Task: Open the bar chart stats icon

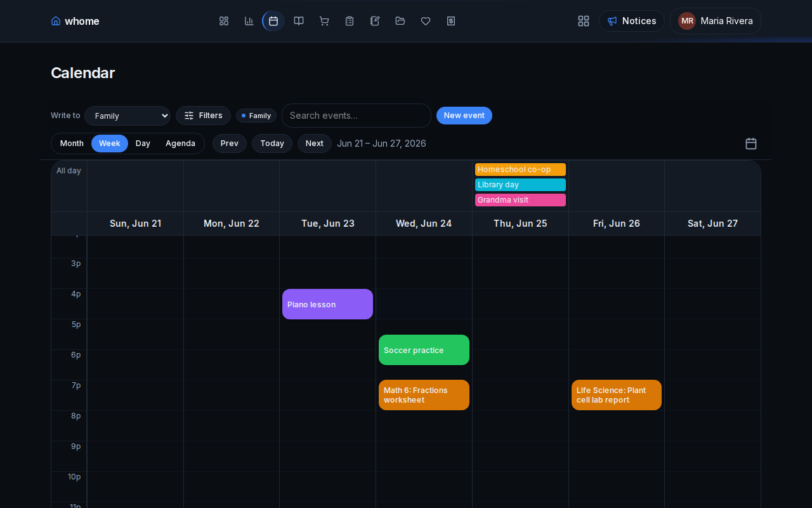Action: [x=249, y=21]
